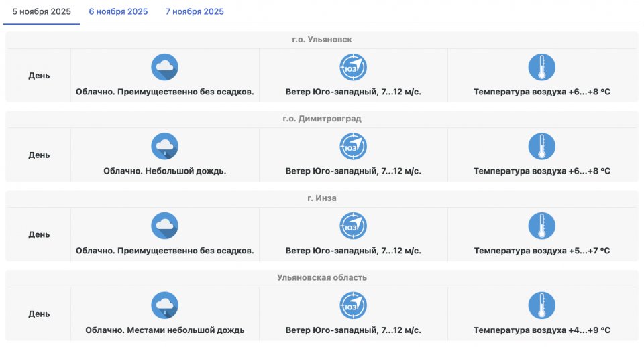Click the rain cloud icon for Димитровград

point(165,146)
